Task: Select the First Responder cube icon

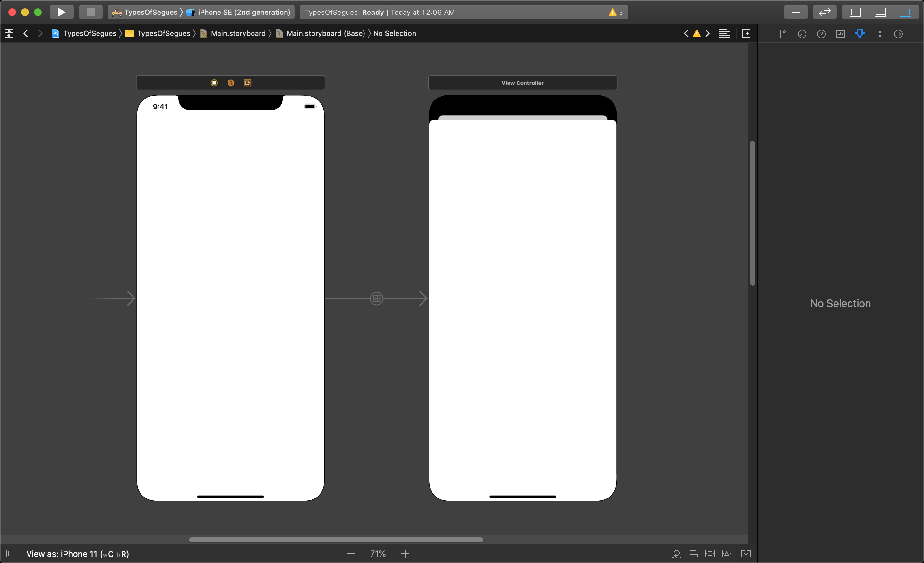Action: click(x=231, y=83)
